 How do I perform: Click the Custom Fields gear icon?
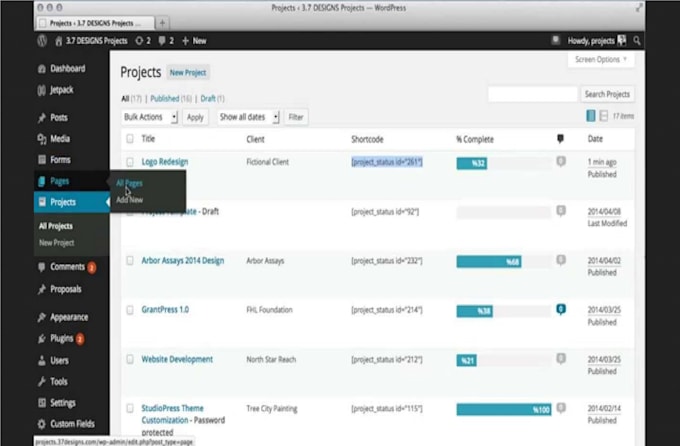pos(42,424)
